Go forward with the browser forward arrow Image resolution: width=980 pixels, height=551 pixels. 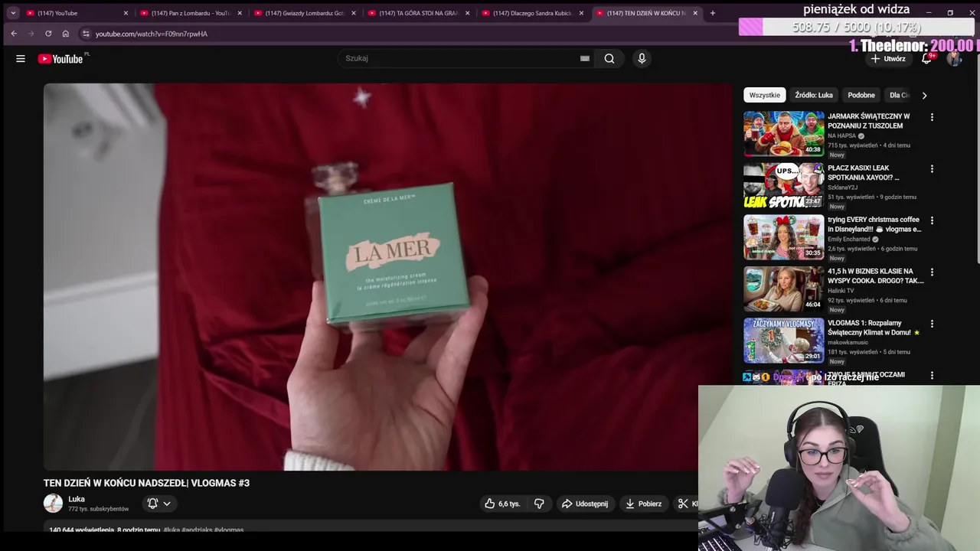click(x=31, y=34)
